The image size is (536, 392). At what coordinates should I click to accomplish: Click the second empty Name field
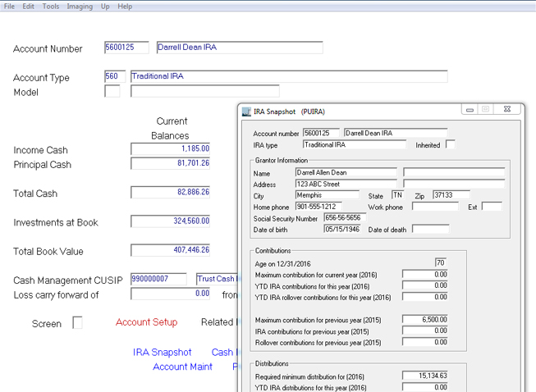coord(454,172)
